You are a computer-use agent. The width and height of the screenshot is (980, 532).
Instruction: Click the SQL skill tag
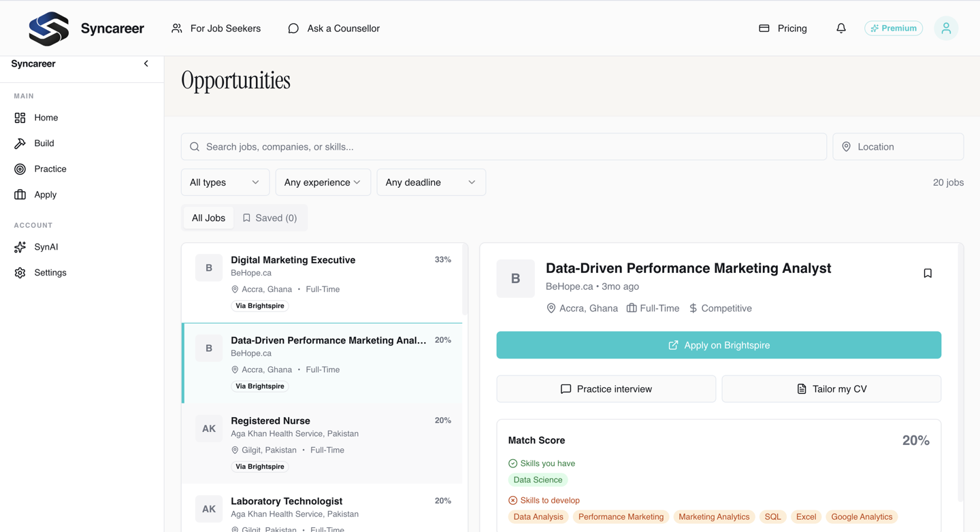772,517
